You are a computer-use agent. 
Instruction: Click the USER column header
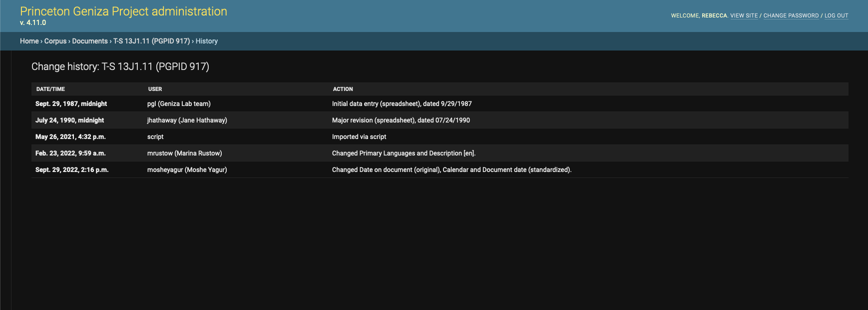tap(155, 89)
